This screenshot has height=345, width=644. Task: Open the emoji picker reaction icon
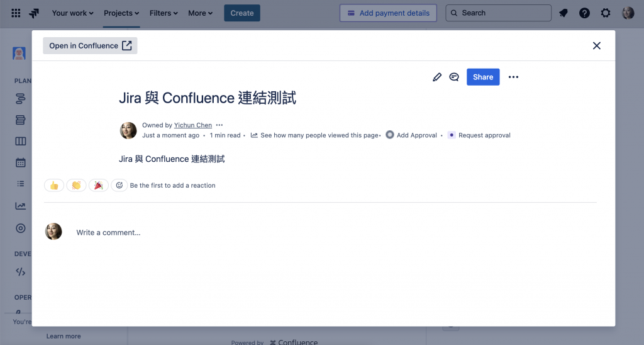point(119,186)
